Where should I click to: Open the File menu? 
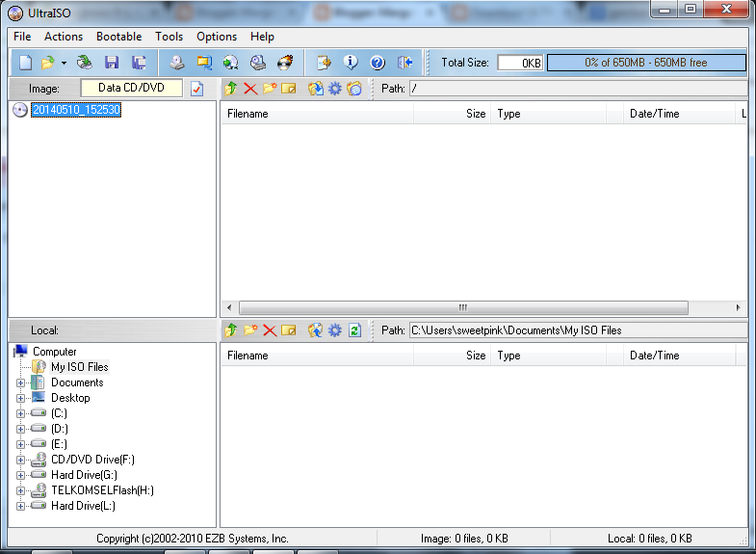click(x=22, y=37)
